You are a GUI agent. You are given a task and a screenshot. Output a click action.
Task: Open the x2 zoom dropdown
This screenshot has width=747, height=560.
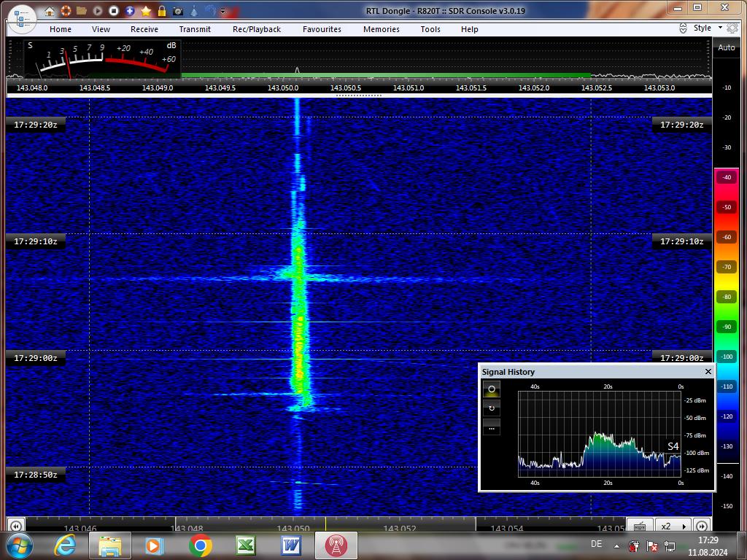[673, 526]
